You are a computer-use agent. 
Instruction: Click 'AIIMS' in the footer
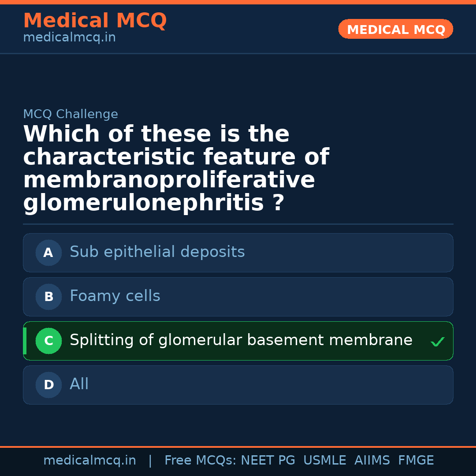(x=372, y=461)
